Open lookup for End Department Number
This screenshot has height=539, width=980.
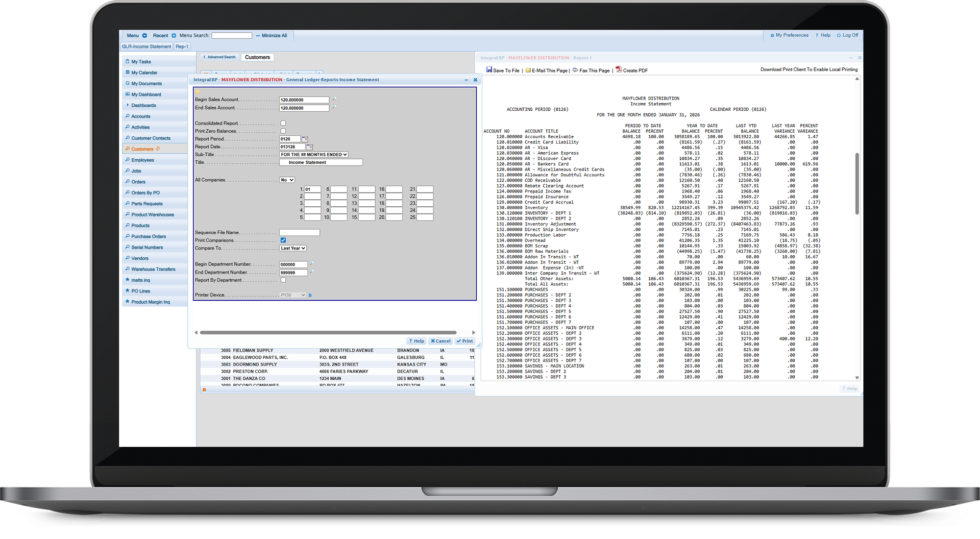312,272
